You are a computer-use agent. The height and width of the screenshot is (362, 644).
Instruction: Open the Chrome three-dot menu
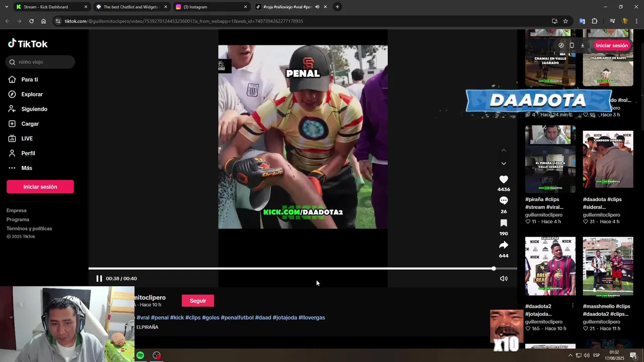(x=637, y=21)
